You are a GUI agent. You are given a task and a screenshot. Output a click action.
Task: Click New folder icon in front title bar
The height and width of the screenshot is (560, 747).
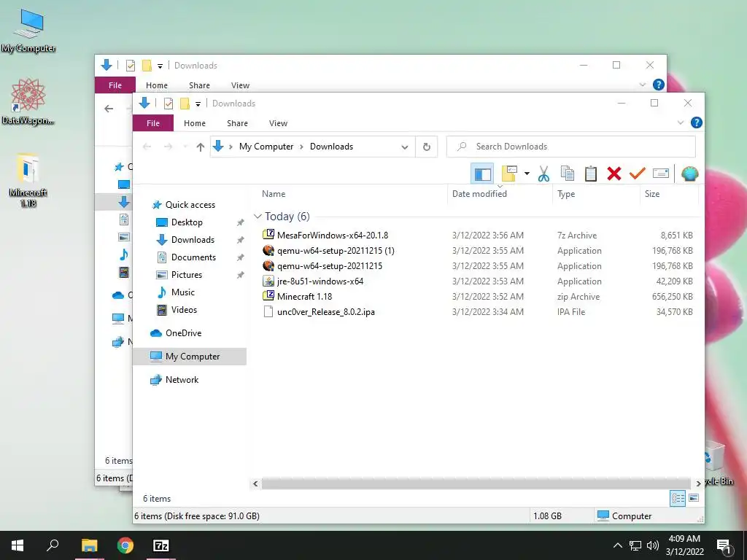pyautogui.click(x=185, y=104)
